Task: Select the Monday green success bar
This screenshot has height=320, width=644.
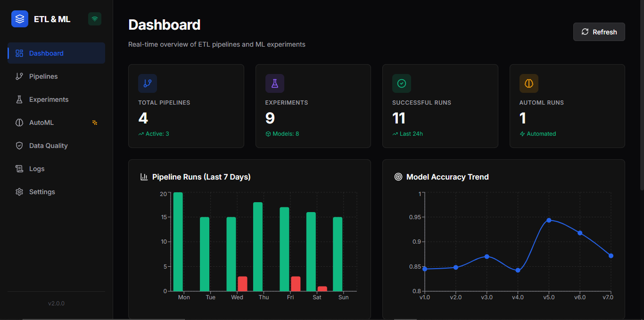Action: click(x=178, y=242)
